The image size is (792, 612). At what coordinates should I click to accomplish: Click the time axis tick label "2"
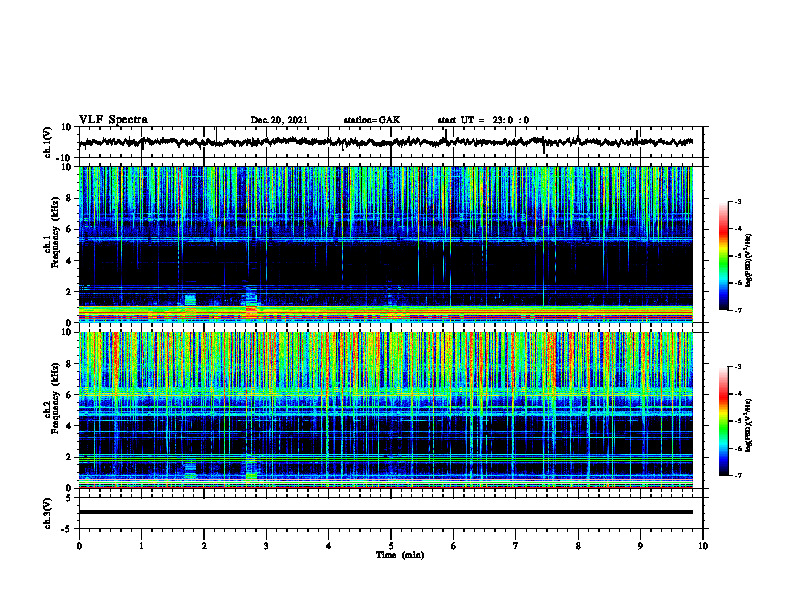coord(204,546)
